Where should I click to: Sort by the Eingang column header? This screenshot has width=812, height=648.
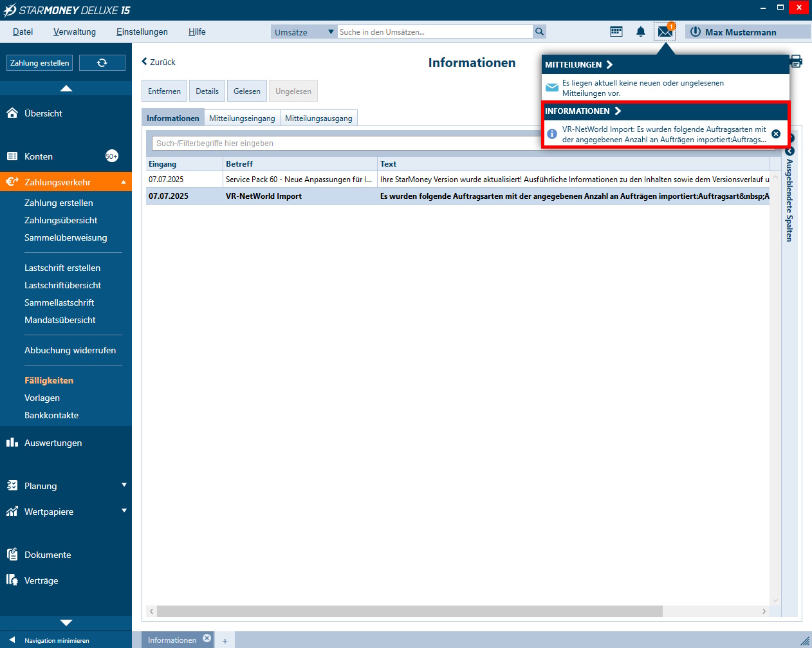pos(185,164)
